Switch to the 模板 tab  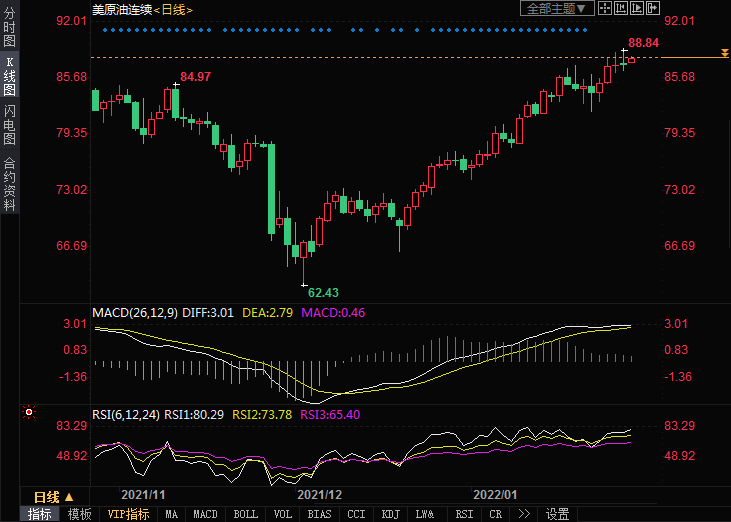point(79,514)
